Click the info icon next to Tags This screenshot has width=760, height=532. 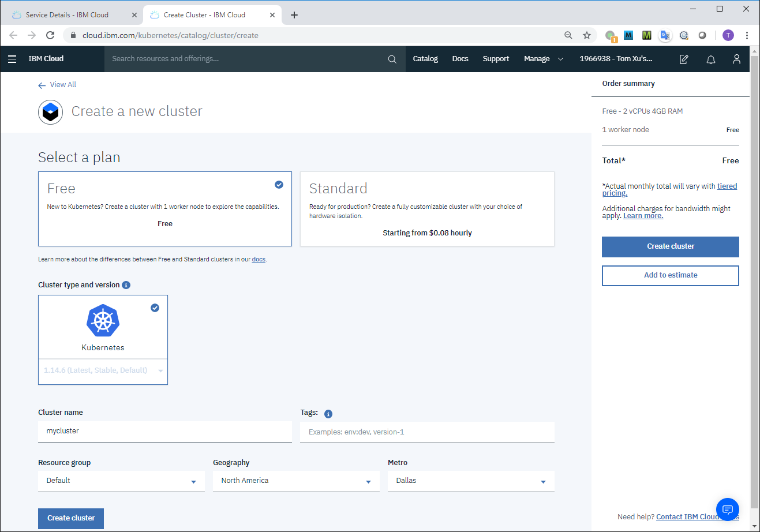pos(328,414)
